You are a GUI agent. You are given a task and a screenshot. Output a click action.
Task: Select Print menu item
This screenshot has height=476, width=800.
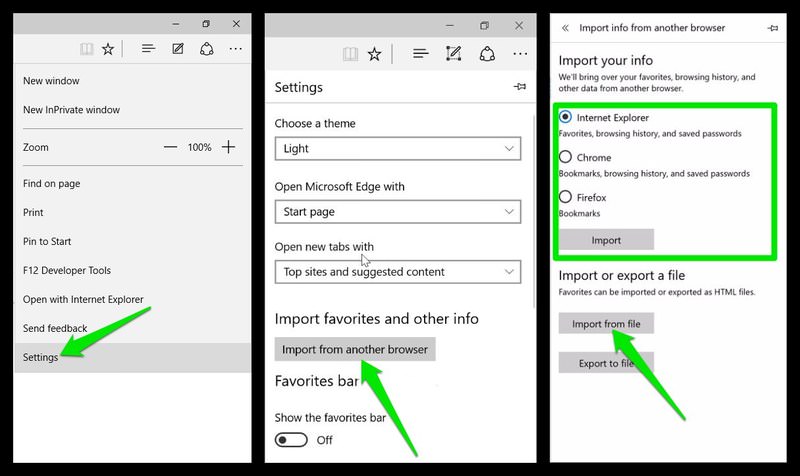point(132,212)
